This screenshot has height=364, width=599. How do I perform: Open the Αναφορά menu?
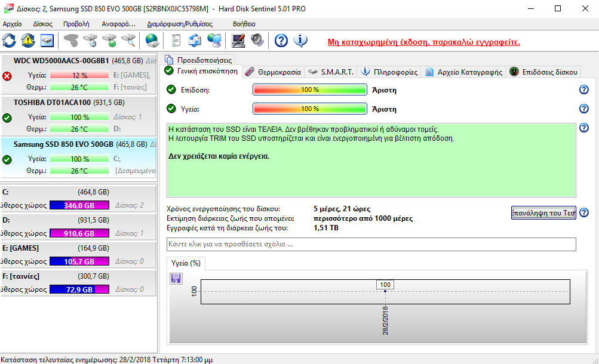tap(118, 24)
